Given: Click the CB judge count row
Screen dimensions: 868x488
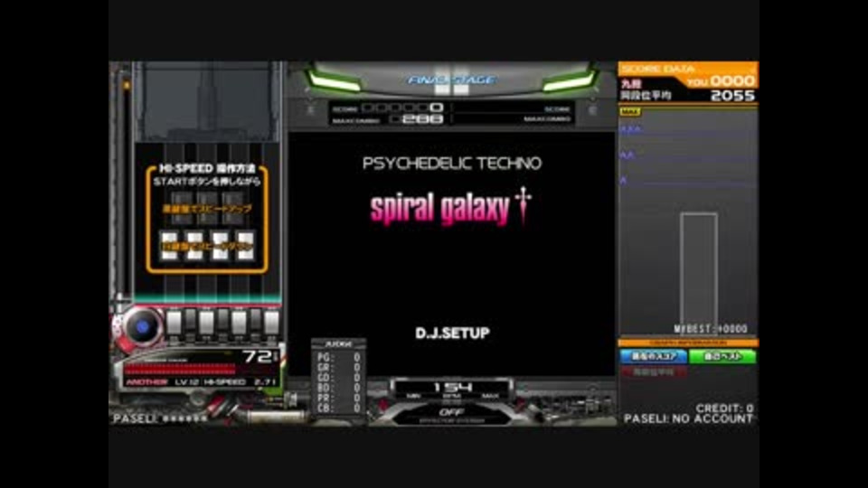Looking at the screenshot, I should 339,408.
